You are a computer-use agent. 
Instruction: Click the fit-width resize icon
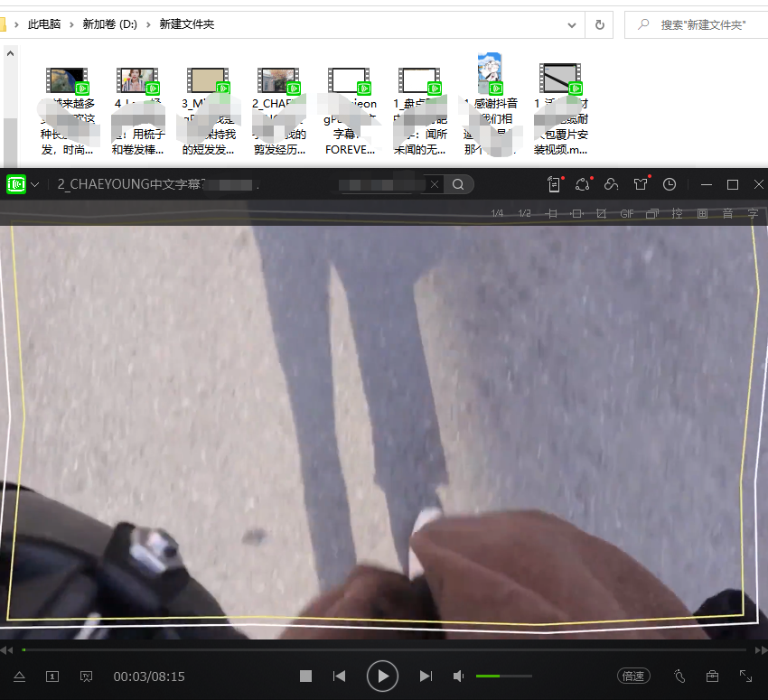[551, 213]
